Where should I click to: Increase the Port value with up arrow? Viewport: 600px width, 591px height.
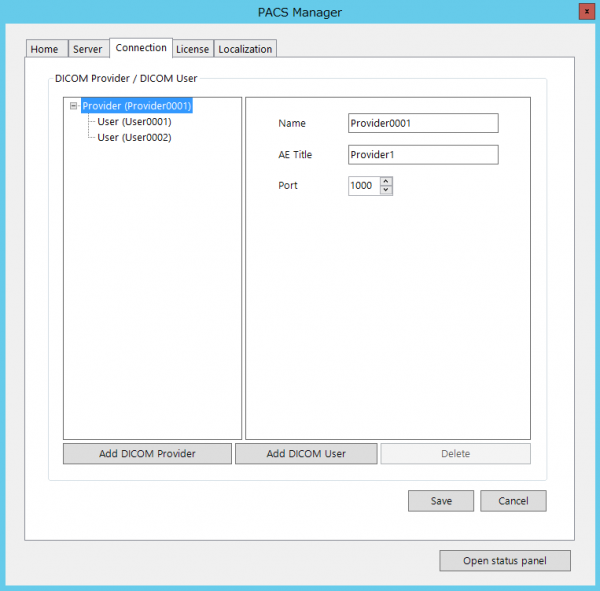coord(386,181)
